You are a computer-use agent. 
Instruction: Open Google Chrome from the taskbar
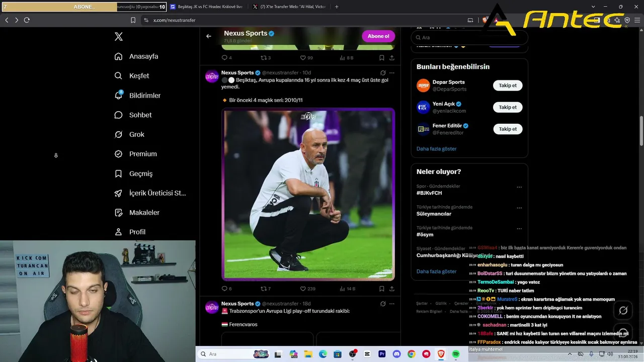(412, 354)
